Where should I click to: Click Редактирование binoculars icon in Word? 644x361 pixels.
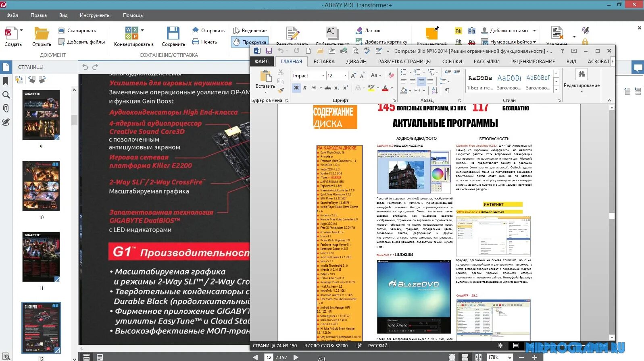(x=581, y=74)
